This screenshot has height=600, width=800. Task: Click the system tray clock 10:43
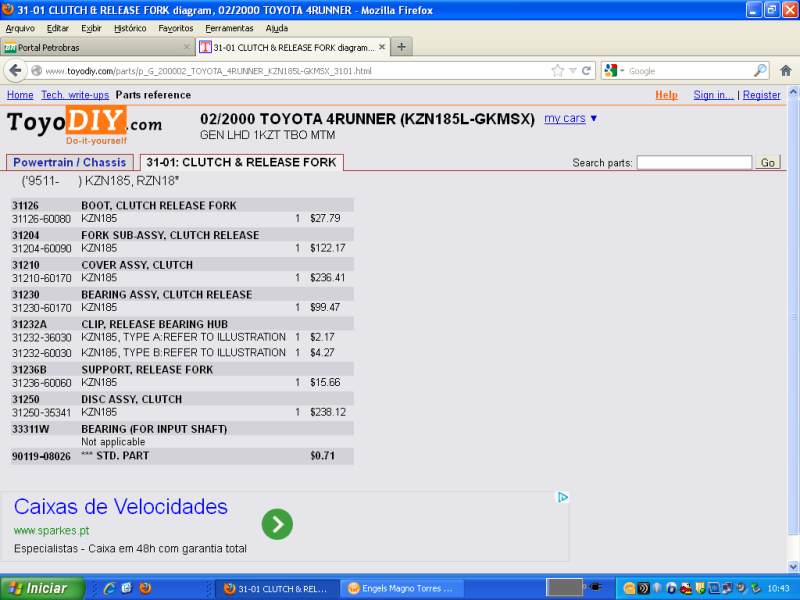point(778,588)
